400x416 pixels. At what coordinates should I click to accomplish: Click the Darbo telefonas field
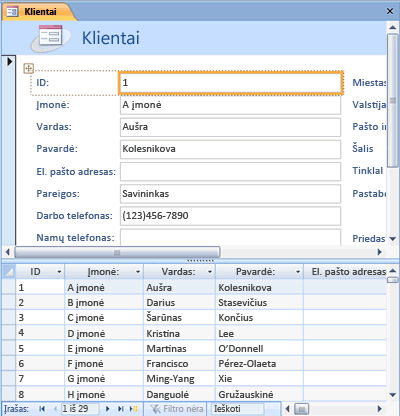[x=230, y=216]
